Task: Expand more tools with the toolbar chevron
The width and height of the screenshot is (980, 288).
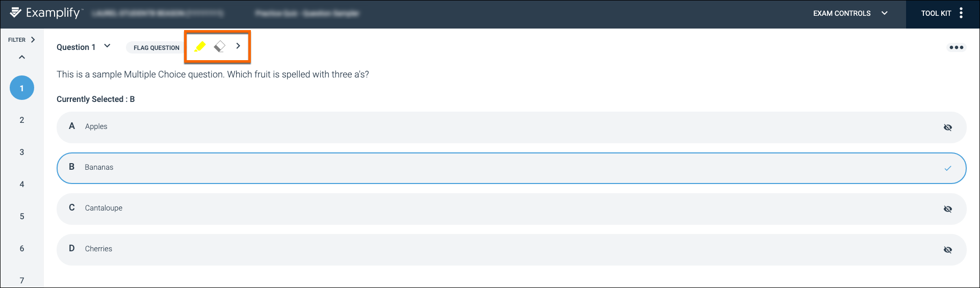Action: [x=238, y=46]
